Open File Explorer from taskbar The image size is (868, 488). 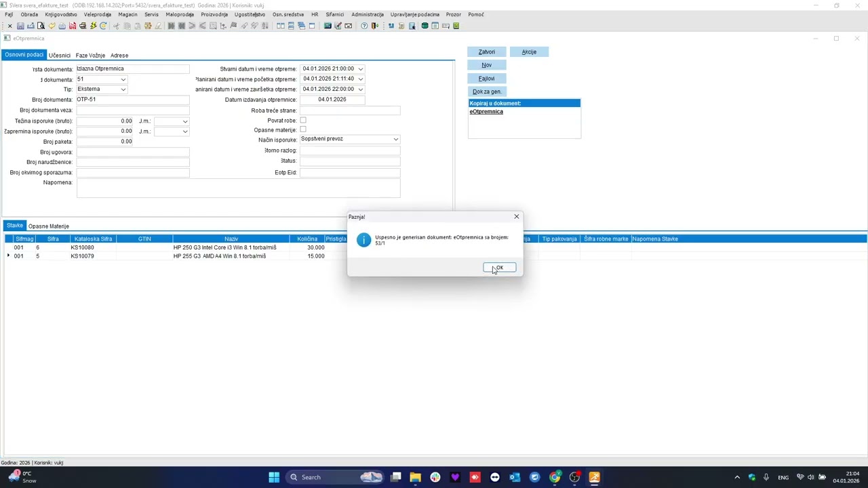(x=415, y=477)
